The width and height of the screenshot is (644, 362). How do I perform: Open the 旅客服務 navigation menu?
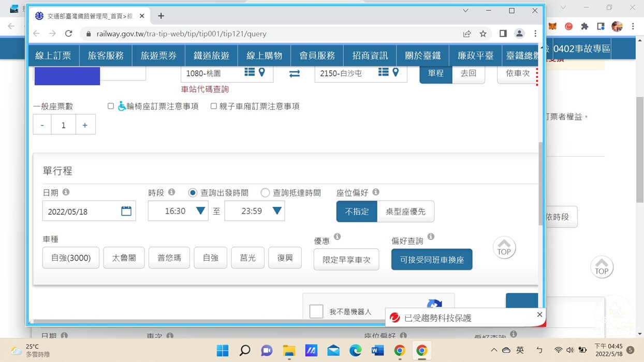[x=106, y=55]
